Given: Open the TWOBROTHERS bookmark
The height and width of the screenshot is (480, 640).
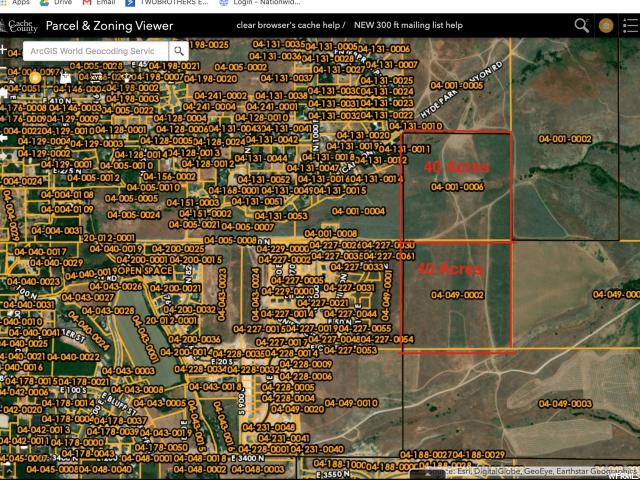Looking at the screenshot, I should [167, 2].
